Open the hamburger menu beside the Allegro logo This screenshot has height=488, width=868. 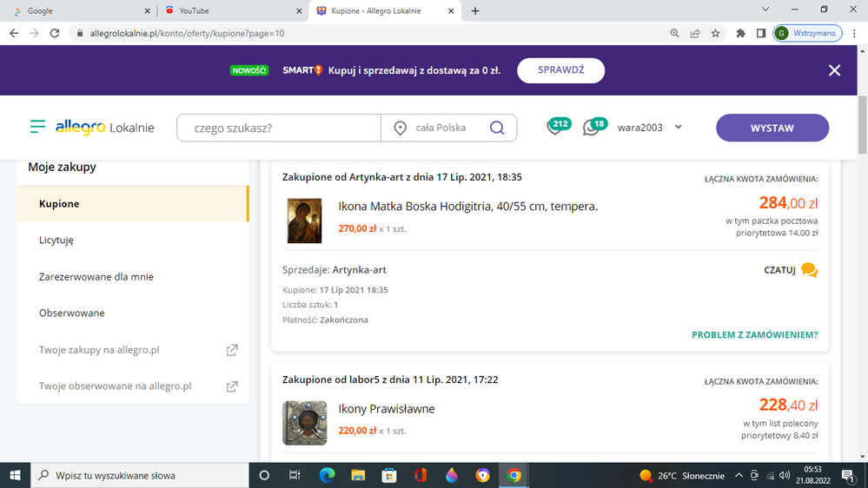(x=37, y=127)
